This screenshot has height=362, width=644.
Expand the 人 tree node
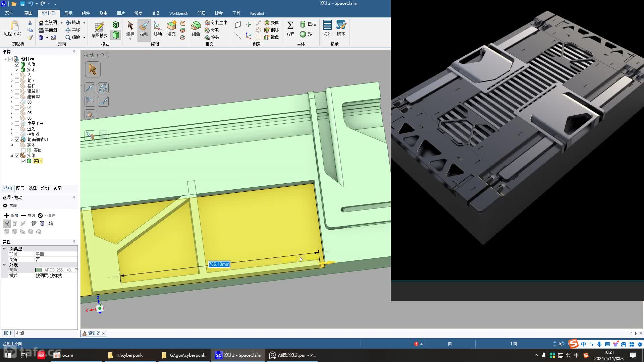[x=11, y=75]
